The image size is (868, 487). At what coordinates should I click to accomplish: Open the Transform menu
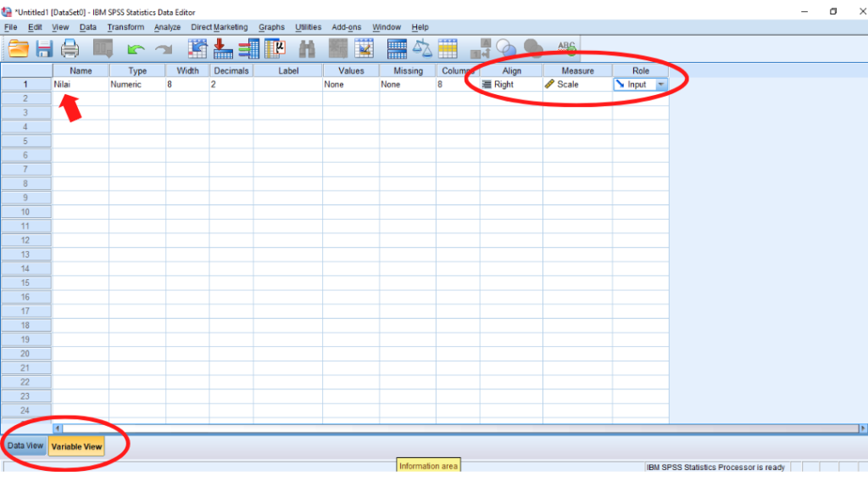pos(125,27)
